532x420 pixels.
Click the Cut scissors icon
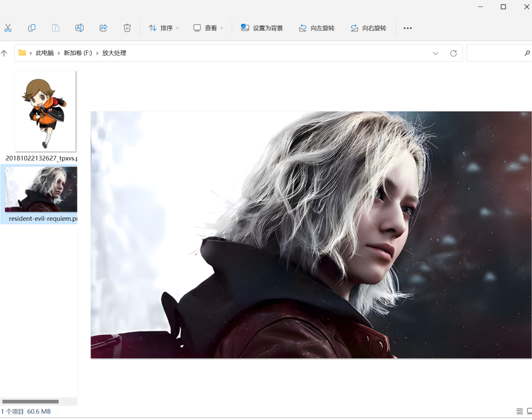[8, 28]
